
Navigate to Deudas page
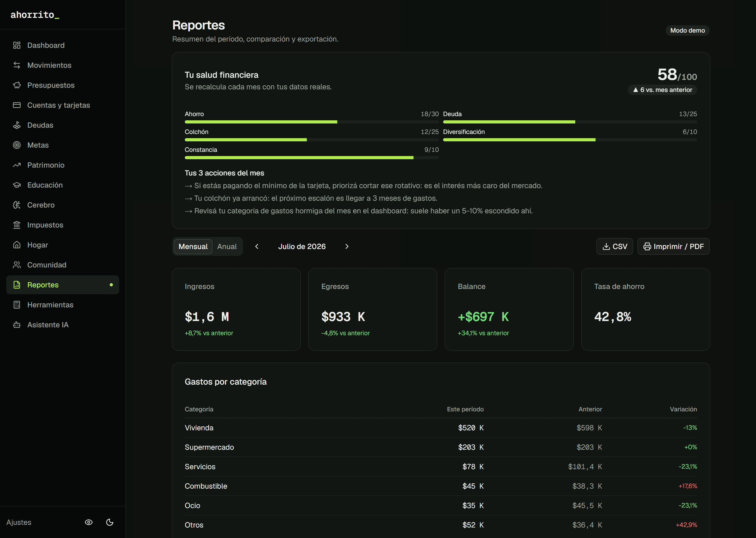(62, 125)
